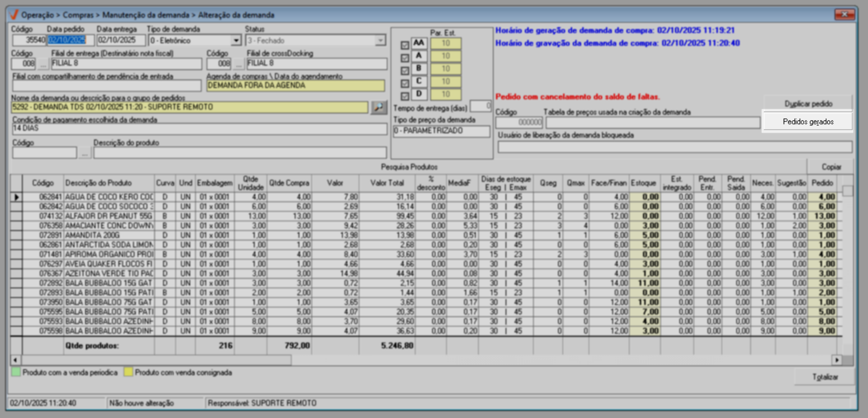The height and width of the screenshot is (418, 868).
Task: Click the row selector arrow of first row
Action: 16,197
